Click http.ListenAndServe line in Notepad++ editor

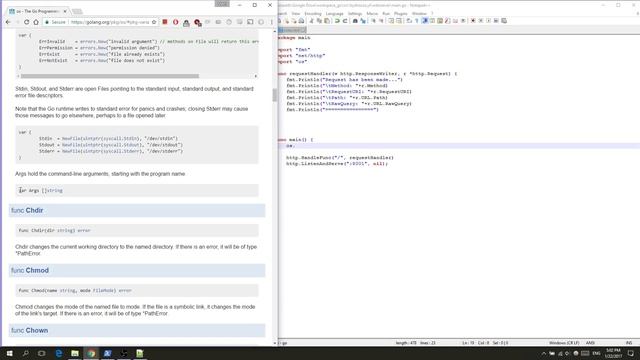point(337,164)
